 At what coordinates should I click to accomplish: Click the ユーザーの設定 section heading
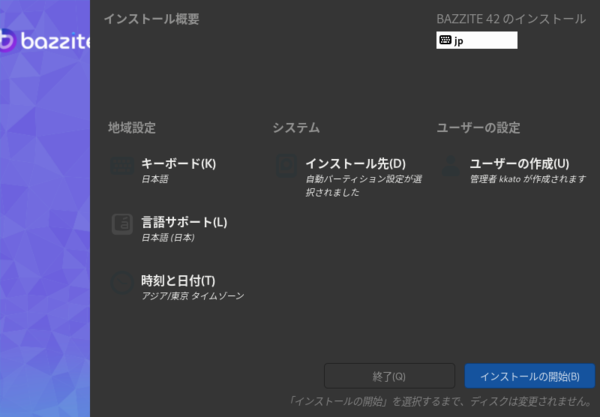pos(478,128)
